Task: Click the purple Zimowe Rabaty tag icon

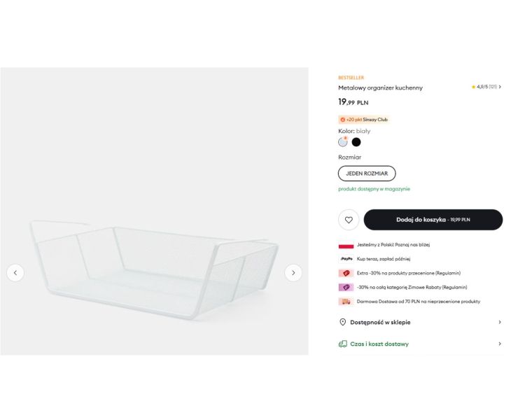Action: [x=345, y=287]
